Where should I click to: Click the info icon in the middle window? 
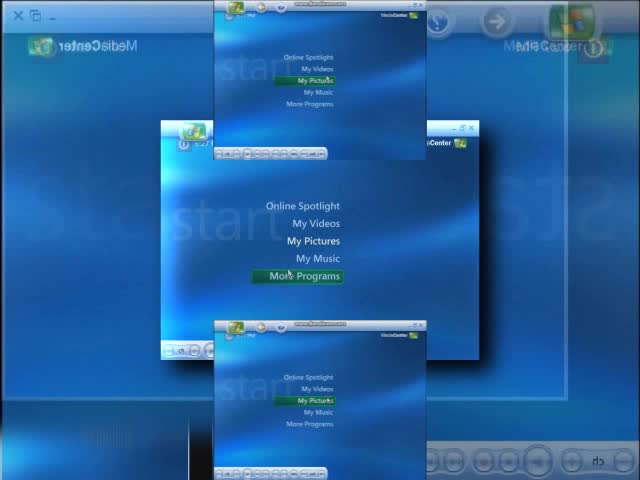(x=184, y=144)
